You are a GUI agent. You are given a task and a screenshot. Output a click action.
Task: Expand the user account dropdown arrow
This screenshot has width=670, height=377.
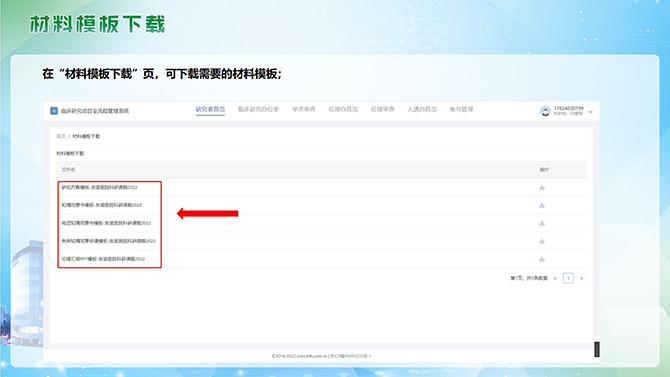pos(591,112)
